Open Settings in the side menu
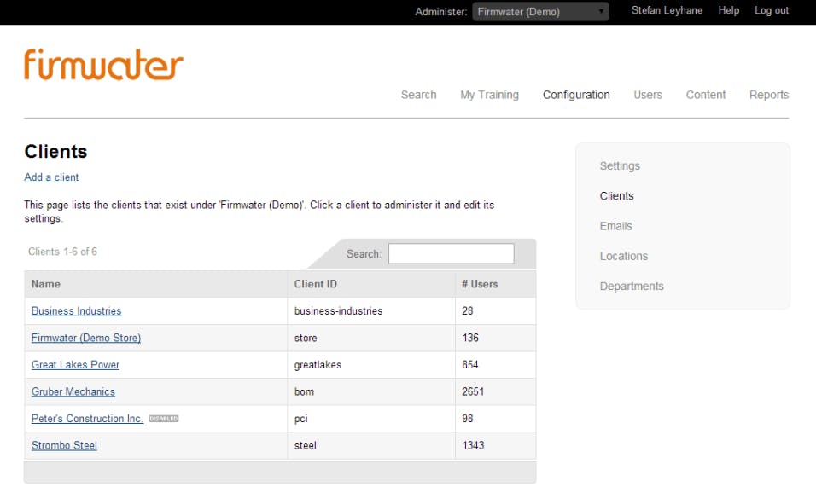The image size is (816, 504). click(620, 166)
